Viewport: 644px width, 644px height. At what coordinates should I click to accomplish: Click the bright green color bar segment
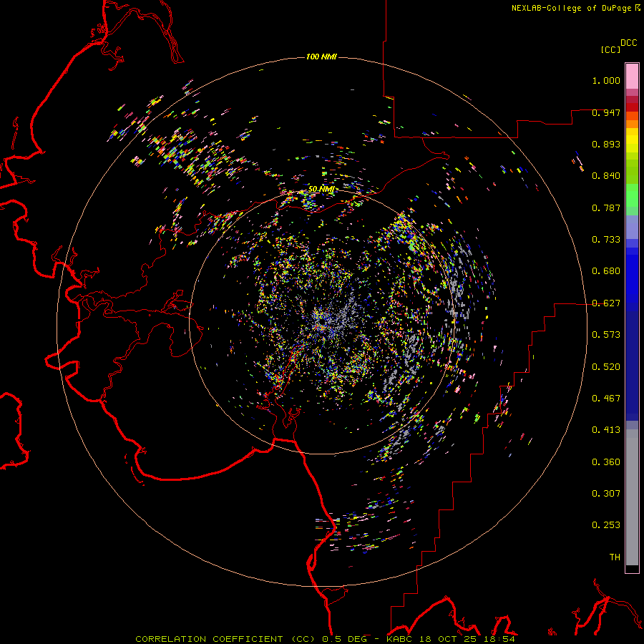(x=632, y=195)
